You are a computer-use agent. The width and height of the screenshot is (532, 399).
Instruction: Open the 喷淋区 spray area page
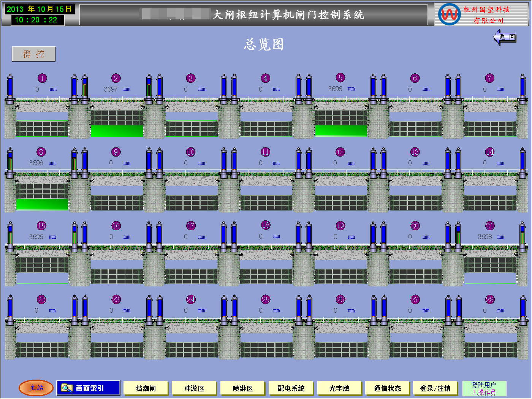pyautogui.click(x=243, y=388)
